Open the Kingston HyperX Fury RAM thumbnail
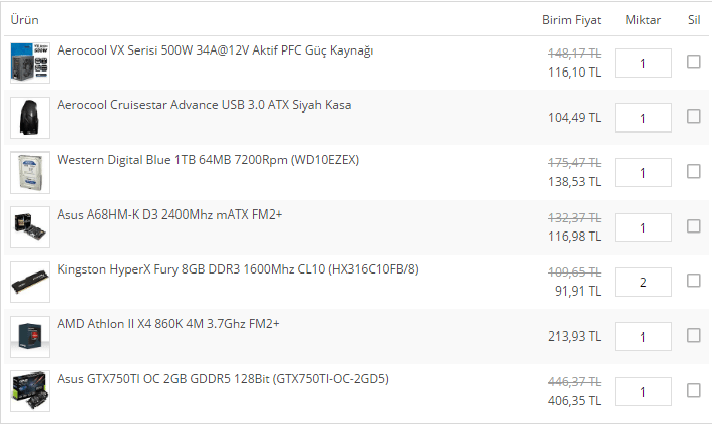This screenshot has height=424, width=720. tap(30, 282)
